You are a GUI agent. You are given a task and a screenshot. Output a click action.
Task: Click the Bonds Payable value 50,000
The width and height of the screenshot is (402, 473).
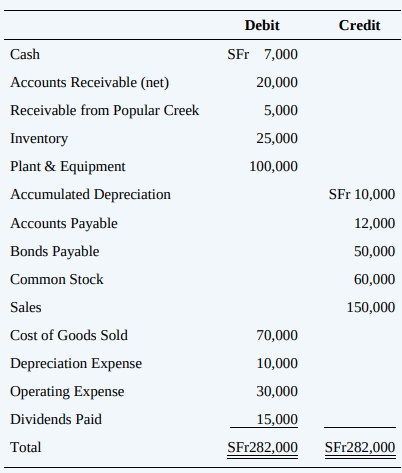(x=375, y=251)
